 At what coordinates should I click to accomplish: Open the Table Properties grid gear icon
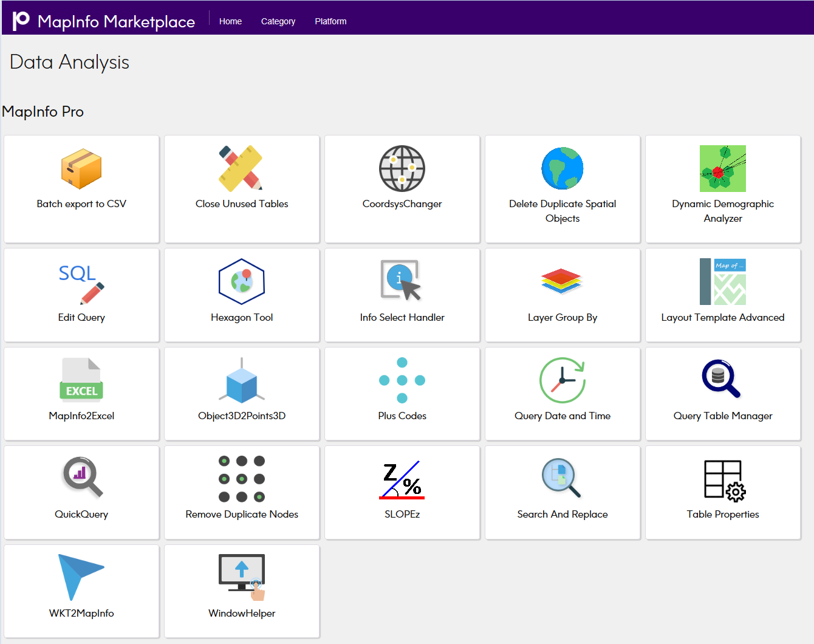[x=724, y=481]
